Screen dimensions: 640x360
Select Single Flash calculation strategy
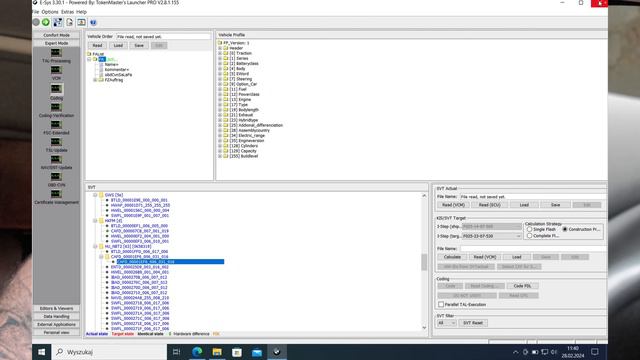pos(529,229)
